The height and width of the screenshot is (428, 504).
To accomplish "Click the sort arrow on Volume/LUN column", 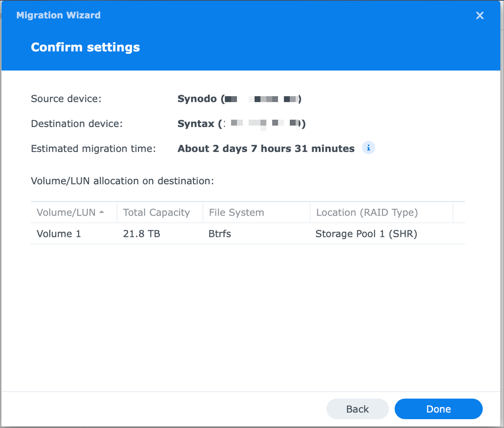I will (x=102, y=212).
